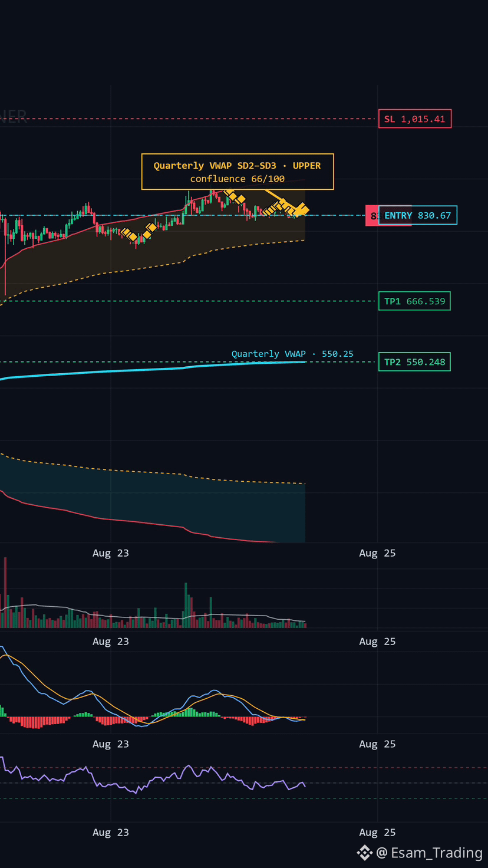Select the TP2 550.248 target label
Screen dimensions: 488x868
tap(414, 362)
